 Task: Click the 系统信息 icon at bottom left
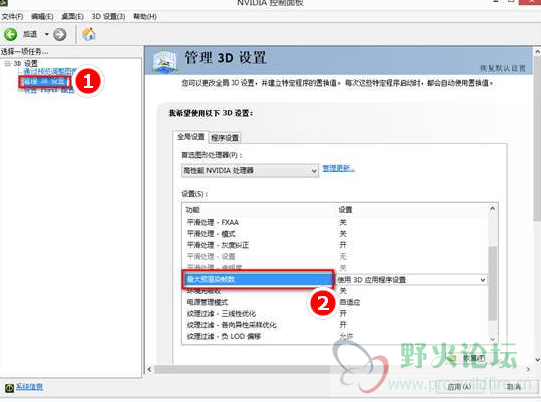[x=9, y=388]
